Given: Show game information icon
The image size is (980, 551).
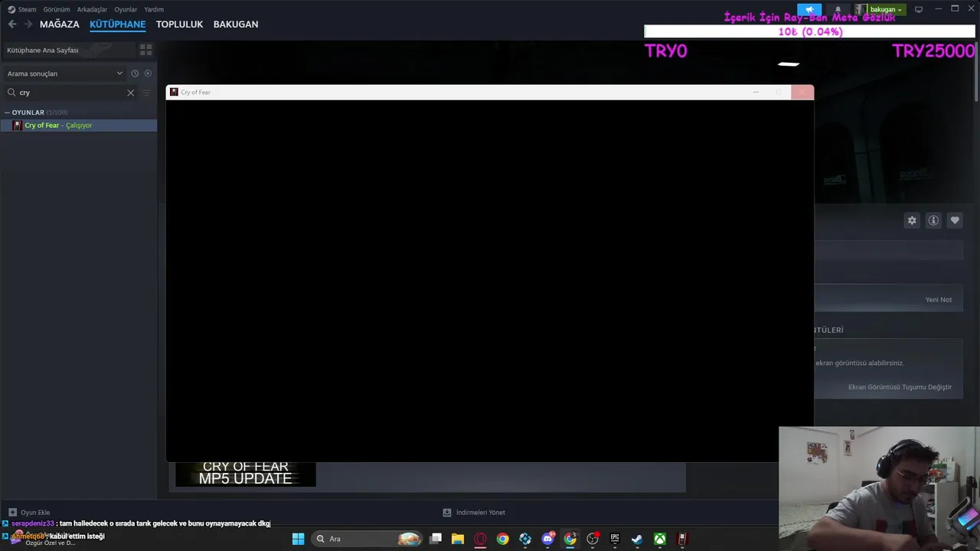Looking at the screenshot, I should point(933,220).
